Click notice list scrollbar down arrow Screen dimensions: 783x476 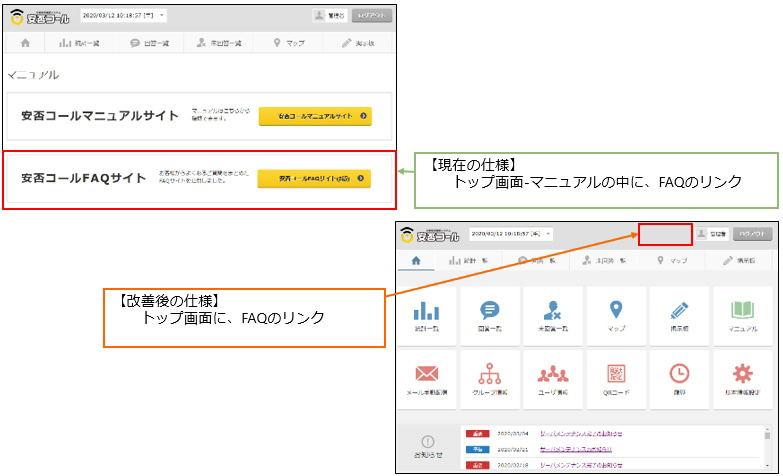[767, 466]
